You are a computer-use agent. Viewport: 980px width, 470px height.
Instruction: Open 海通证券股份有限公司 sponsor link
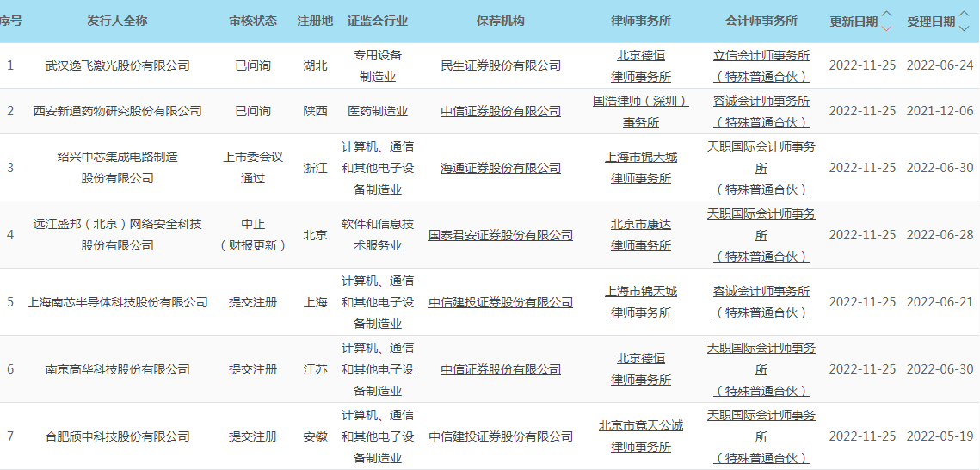pos(501,168)
